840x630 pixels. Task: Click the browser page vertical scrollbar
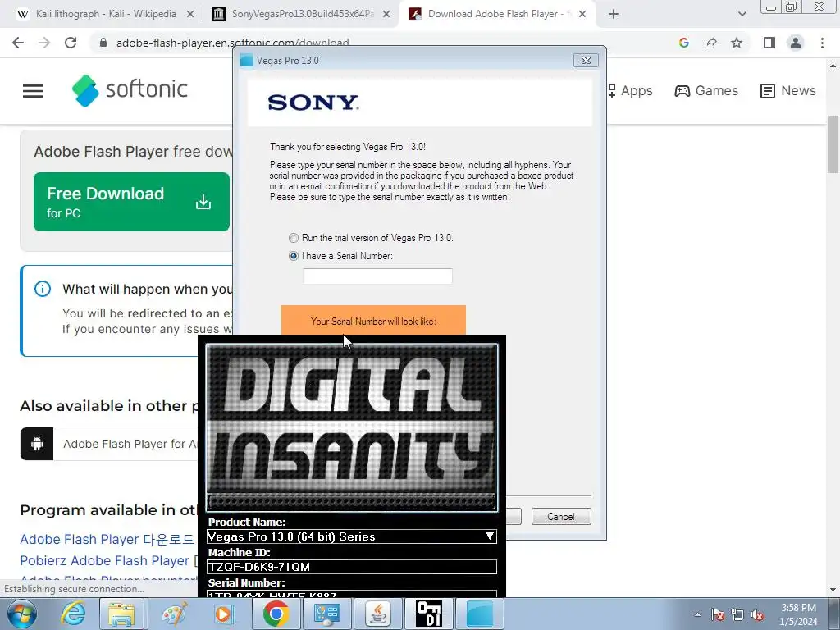click(x=833, y=144)
